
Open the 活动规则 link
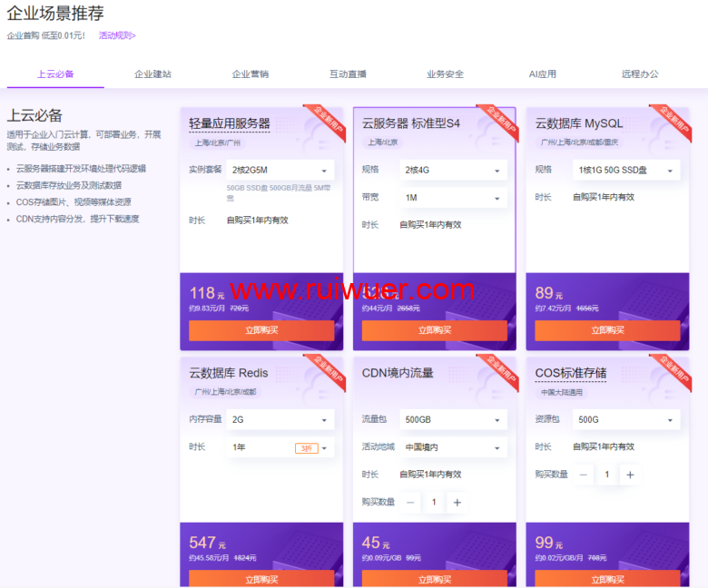[x=117, y=36]
